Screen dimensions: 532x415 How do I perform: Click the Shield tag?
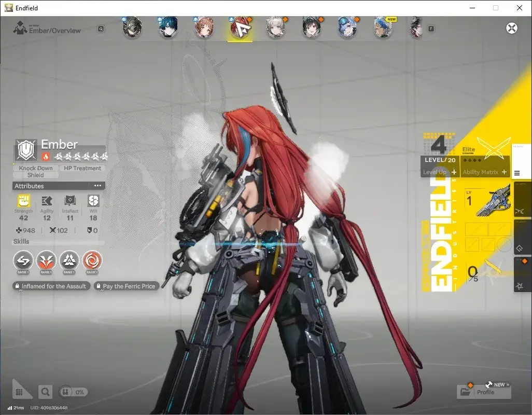pos(36,175)
